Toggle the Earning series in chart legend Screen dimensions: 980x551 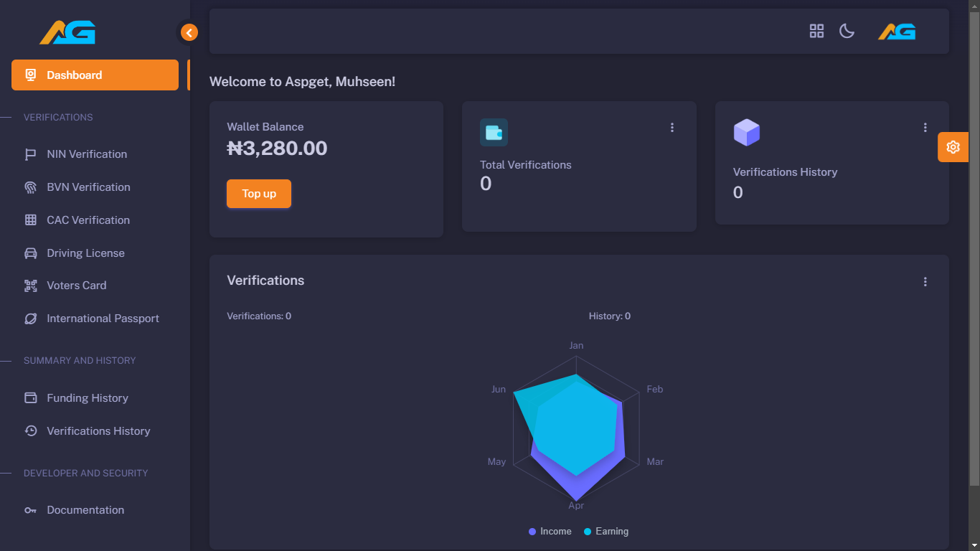coord(611,532)
